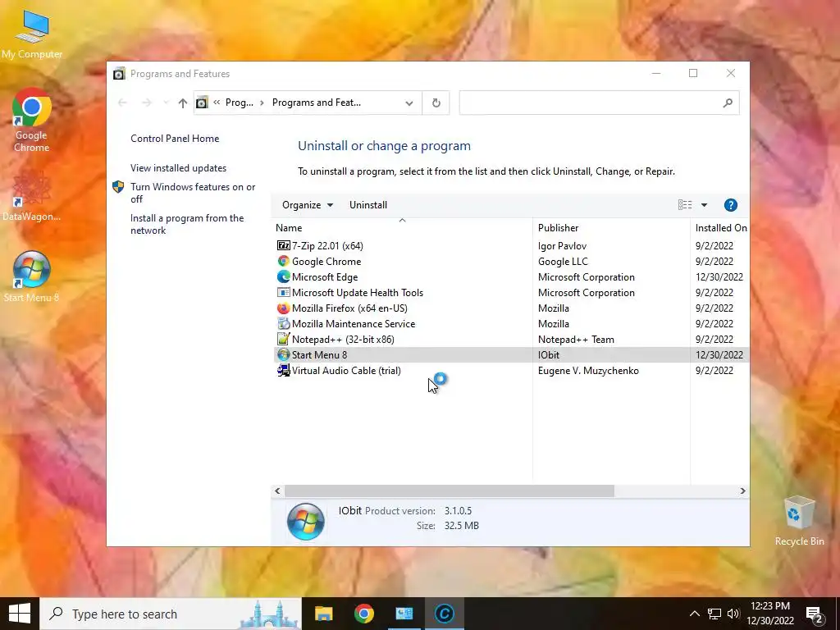The image size is (840, 630).
Task: Open File Explorer from the taskbar
Action: pyautogui.click(x=323, y=614)
